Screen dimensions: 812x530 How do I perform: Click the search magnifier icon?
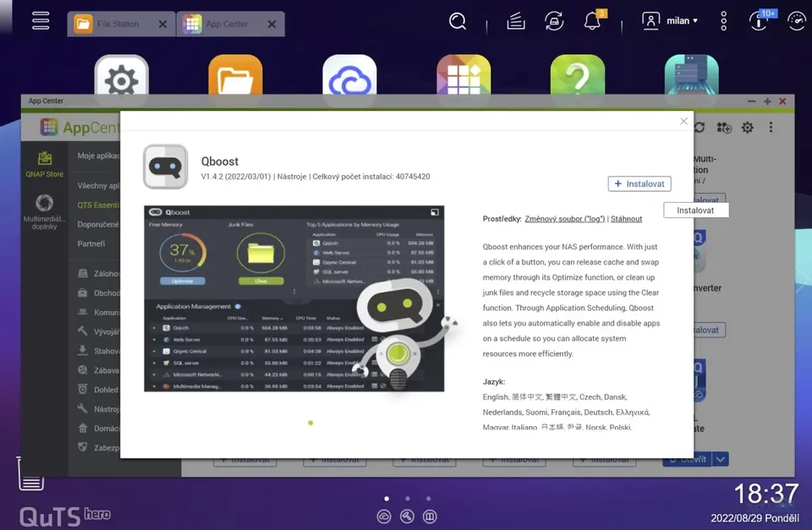458,21
